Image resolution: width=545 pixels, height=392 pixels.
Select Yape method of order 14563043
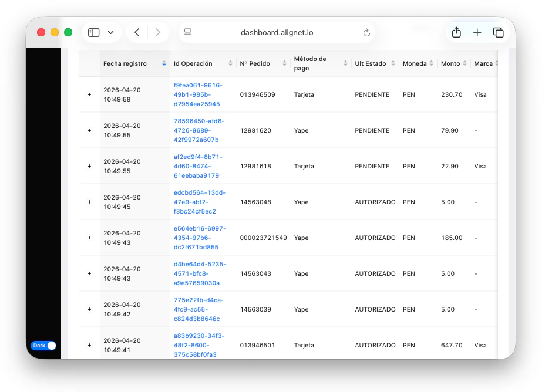click(301, 273)
